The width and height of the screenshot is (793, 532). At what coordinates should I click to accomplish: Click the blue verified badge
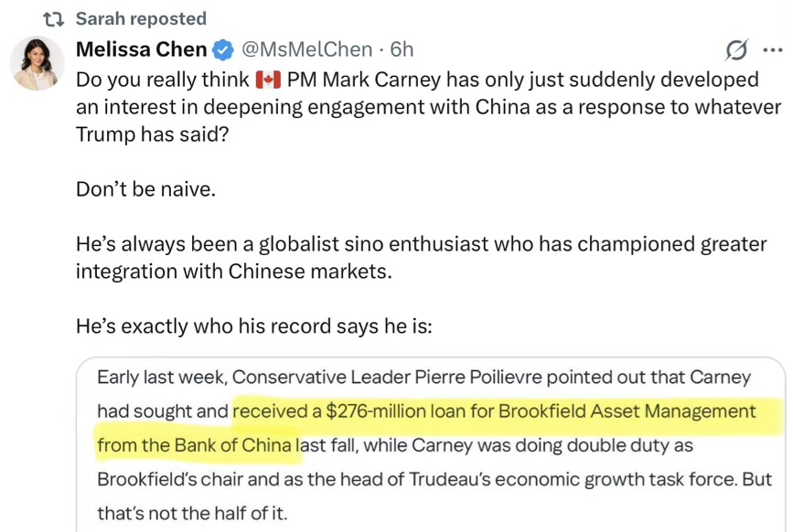(222, 49)
